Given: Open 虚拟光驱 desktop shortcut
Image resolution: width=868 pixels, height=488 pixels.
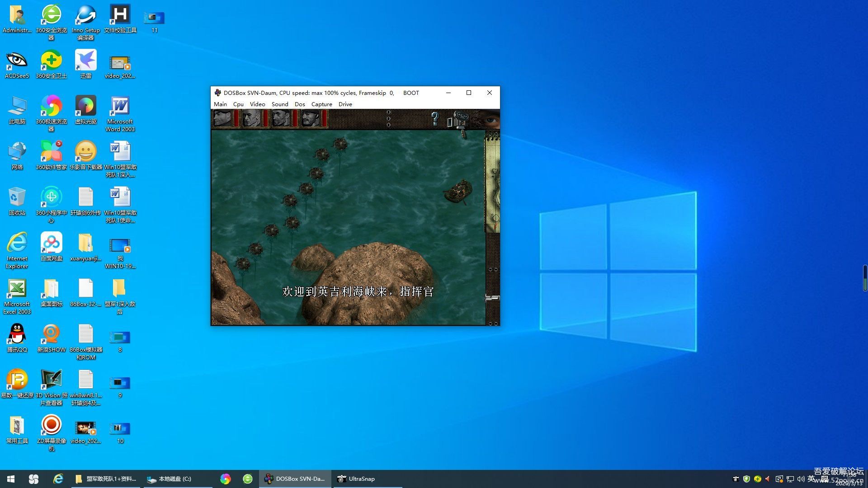Looking at the screenshot, I should coord(85,110).
